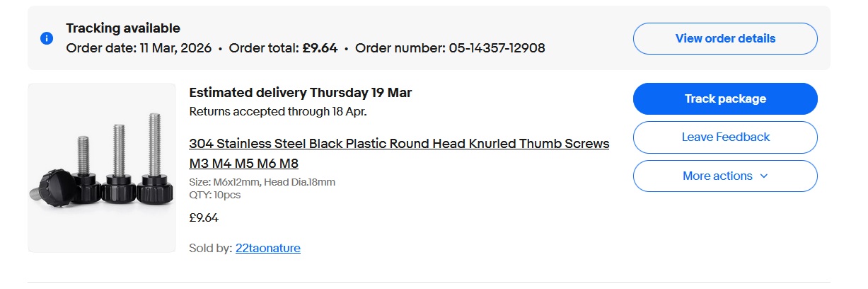Expand the chevron beside More actions
This screenshot has height=289, width=868.
pyautogui.click(x=763, y=176)
